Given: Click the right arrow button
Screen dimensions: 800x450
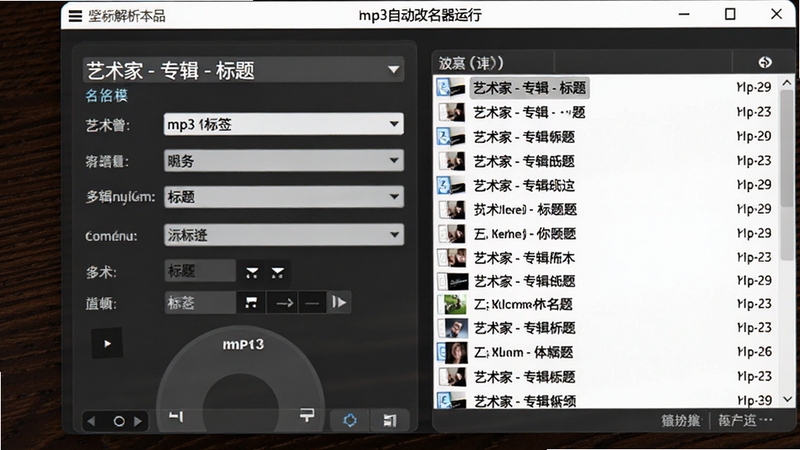Looking at the screenshot, I should click(284, 303).
